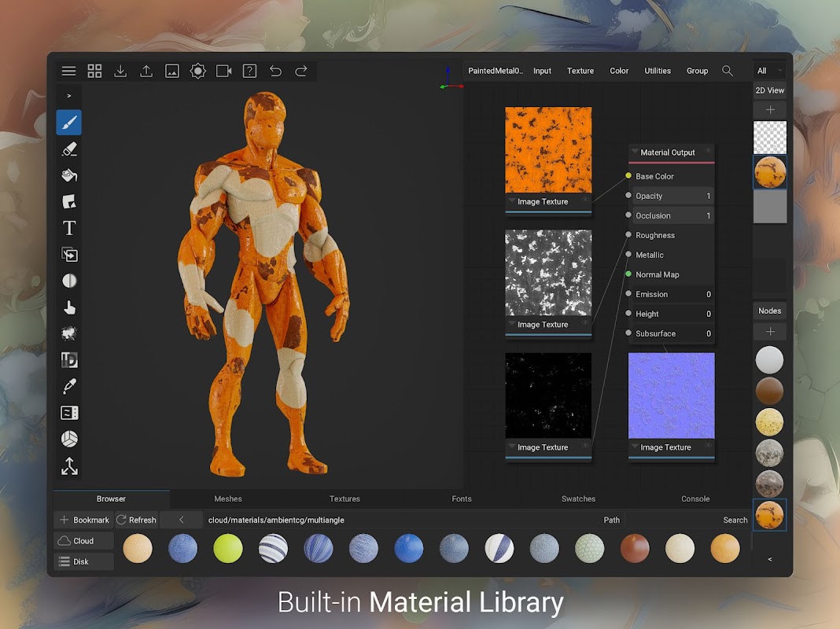Image resolution: width=840 pixels, height=629 pixels.
Task: Click the Bookmark button
Action: click(83, 520)
